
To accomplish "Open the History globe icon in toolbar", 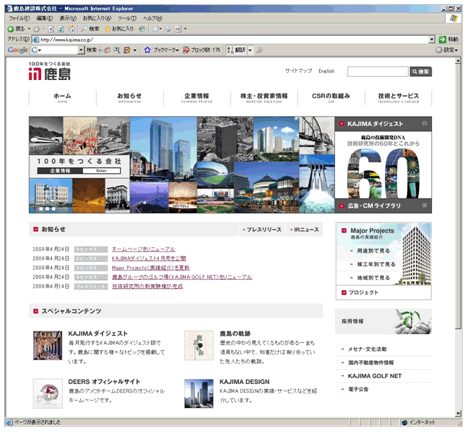I will [142, 29].
